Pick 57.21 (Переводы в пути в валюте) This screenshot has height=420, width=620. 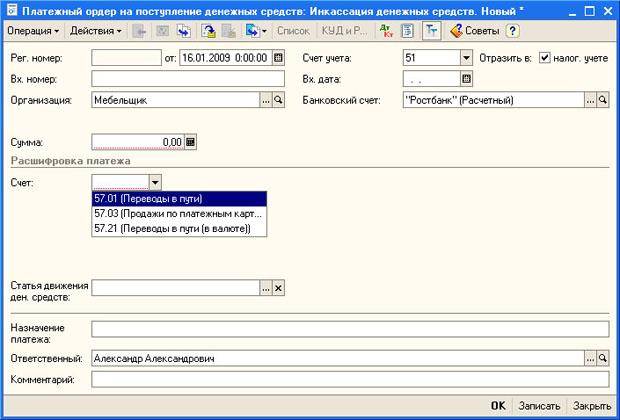tap(178, 228)
